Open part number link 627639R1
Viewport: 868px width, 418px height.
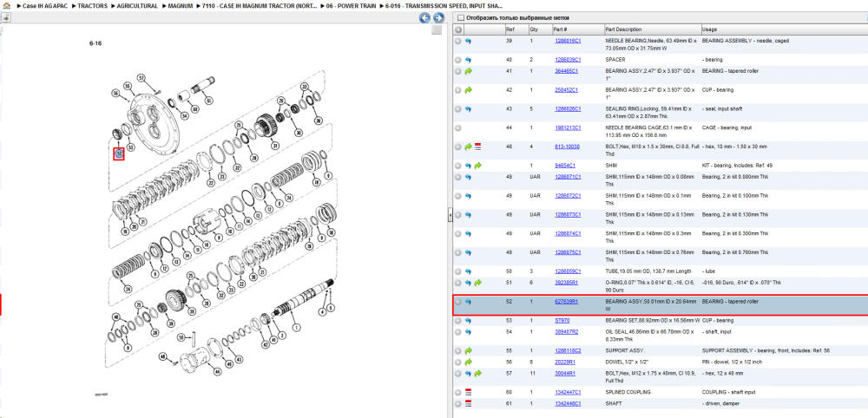(x=566, y=301)
